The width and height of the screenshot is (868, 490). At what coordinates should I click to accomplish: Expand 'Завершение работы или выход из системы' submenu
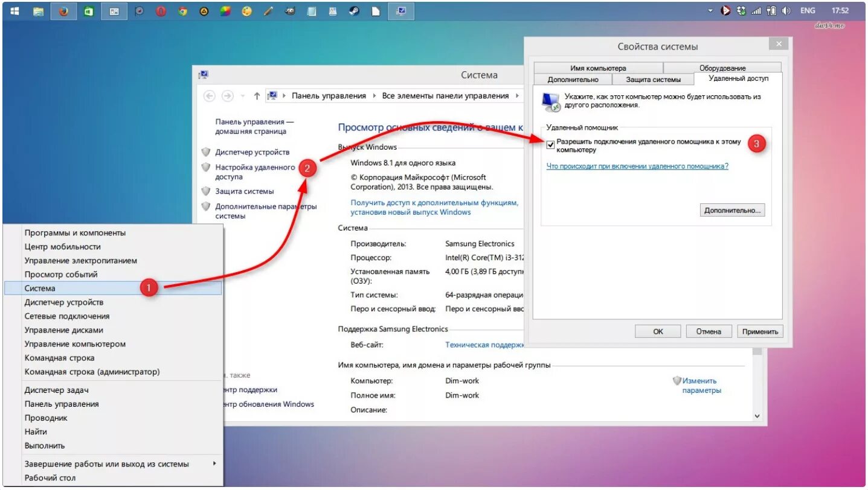113,464
